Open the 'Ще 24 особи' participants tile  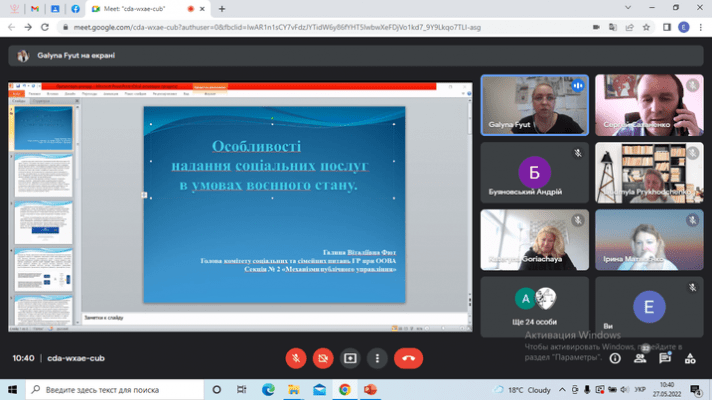point(534,307)
